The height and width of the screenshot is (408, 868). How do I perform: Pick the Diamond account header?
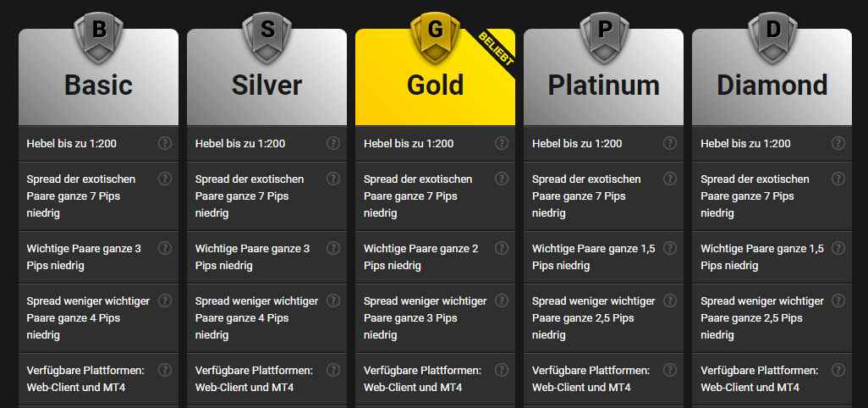(772, 77)
